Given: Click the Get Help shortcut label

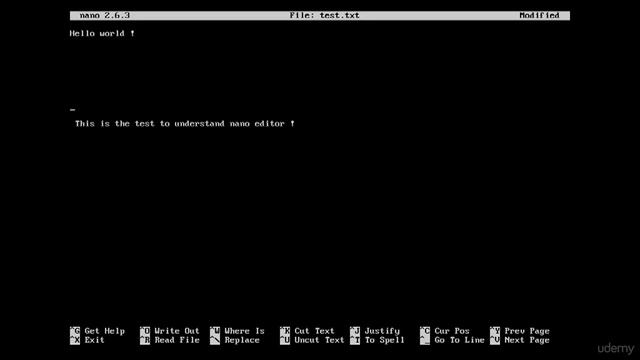Looking at the screenshot, I should tap(97, 331).
